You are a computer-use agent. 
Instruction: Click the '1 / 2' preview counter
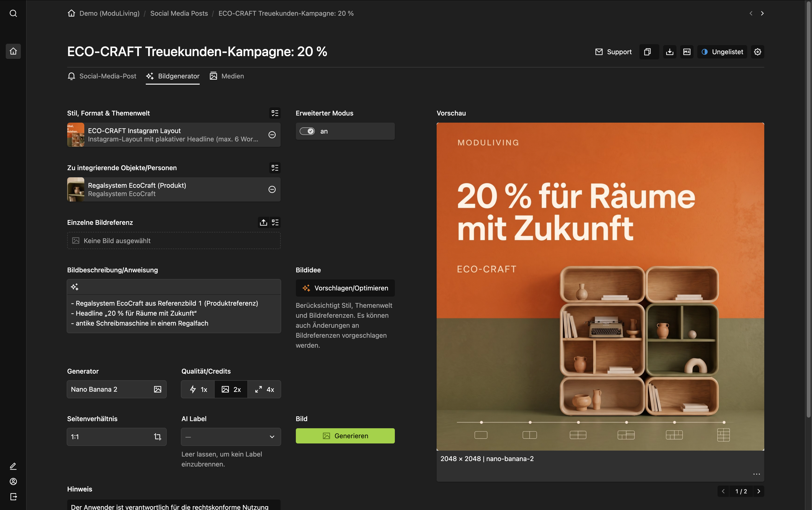[741, 491]
